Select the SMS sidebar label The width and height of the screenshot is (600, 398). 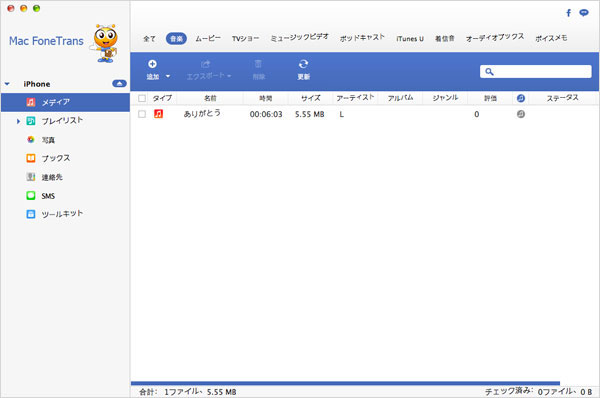(x=48, y=196)
